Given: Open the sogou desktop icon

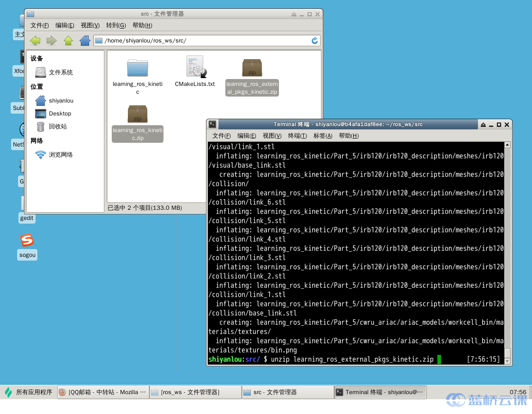Looking at the screenshot, I should (27, 241).
